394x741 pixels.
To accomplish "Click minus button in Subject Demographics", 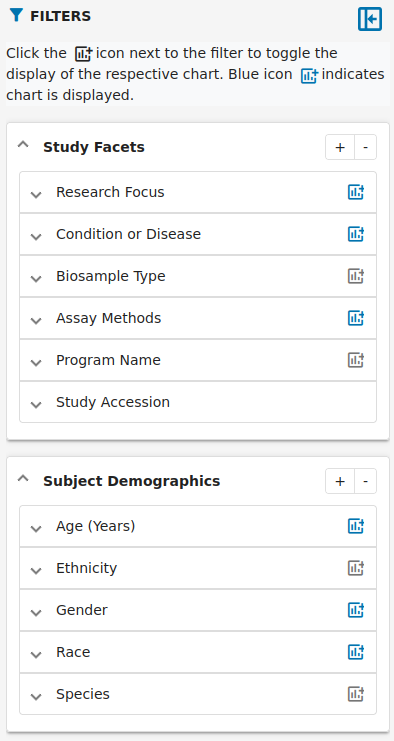I will (x=365, y=481).
